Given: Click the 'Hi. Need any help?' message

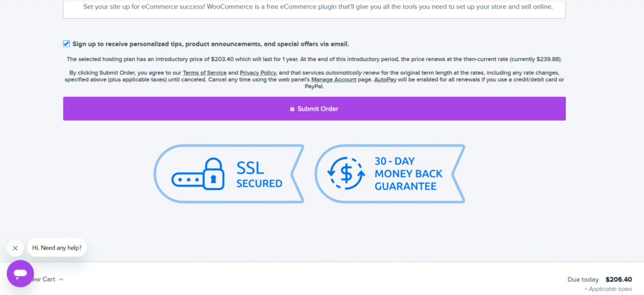Looking at the screenshot, I should tap(57, 248).
